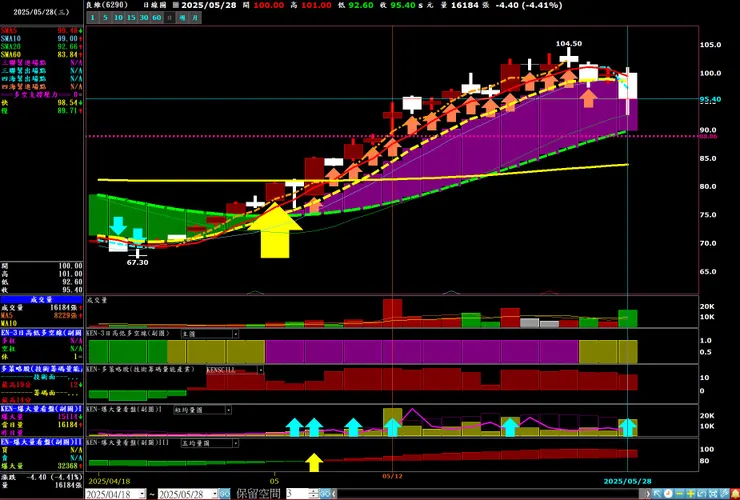Viewport: 740px width, 500px height.
Task: Click the 104.50 high price label
Action: 569,43
